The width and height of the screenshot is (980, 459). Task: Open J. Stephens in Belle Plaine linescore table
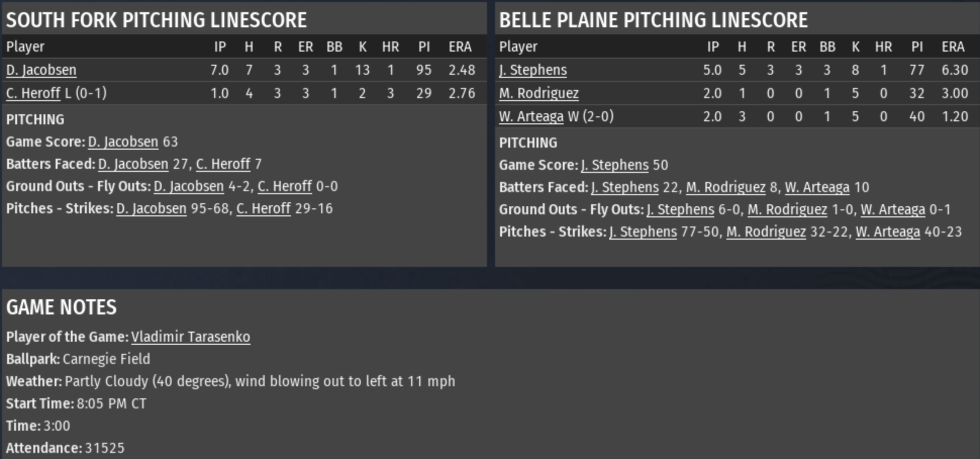[533, 70]
